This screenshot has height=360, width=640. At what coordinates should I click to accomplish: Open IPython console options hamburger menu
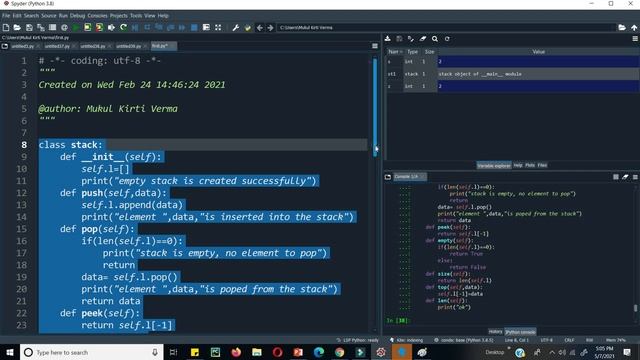(x=635, y=177)
